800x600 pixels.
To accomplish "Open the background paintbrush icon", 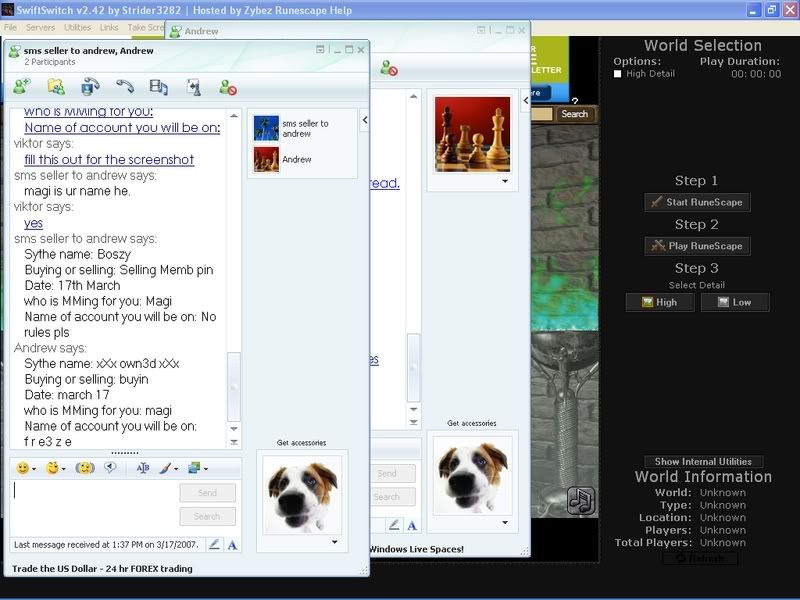I will click(165, 468).
